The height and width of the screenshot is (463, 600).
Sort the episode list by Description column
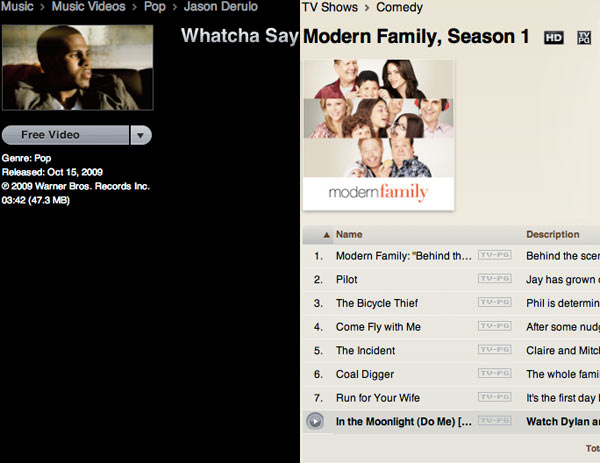[553, 235]
